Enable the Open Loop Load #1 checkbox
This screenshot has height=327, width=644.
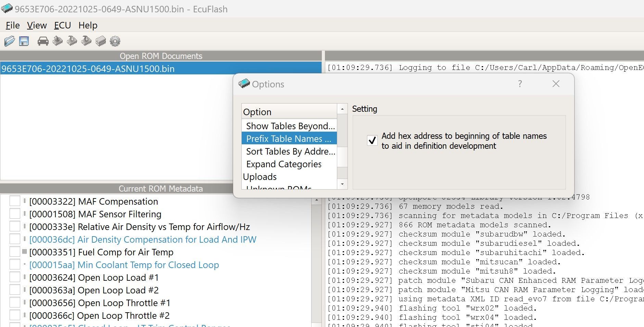point(15,277)
